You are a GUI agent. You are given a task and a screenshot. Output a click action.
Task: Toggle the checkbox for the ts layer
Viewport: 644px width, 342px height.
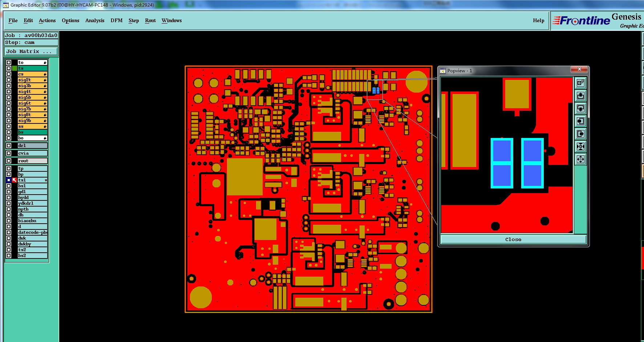pyautogui.click(x=9, y=68)
